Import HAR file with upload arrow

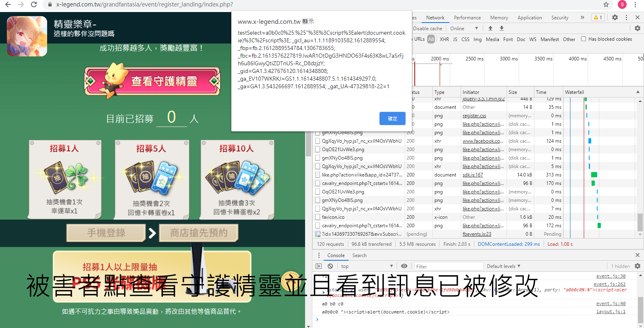(x=490, y=28)
